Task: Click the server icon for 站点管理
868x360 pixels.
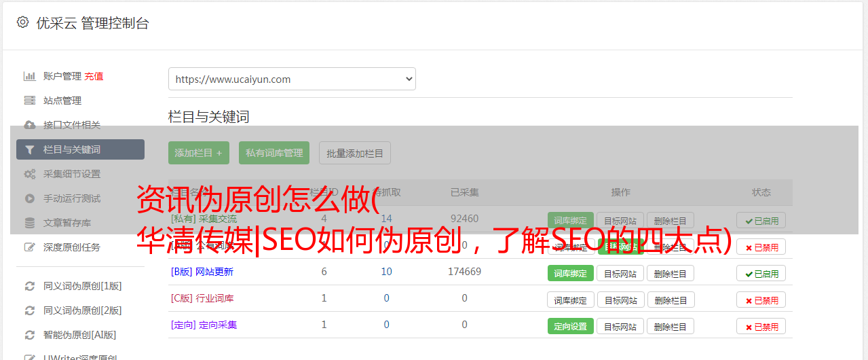Action: pyautogui.click(x=29, y=101)
